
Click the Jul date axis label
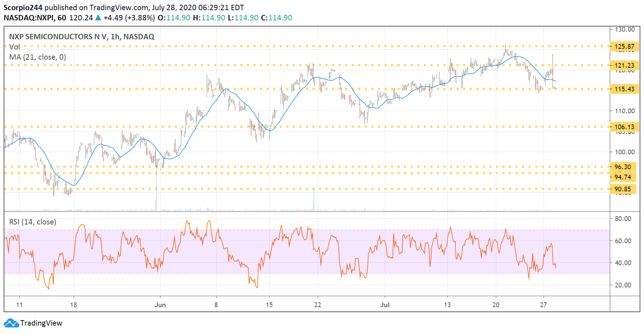tap(385, 305)
